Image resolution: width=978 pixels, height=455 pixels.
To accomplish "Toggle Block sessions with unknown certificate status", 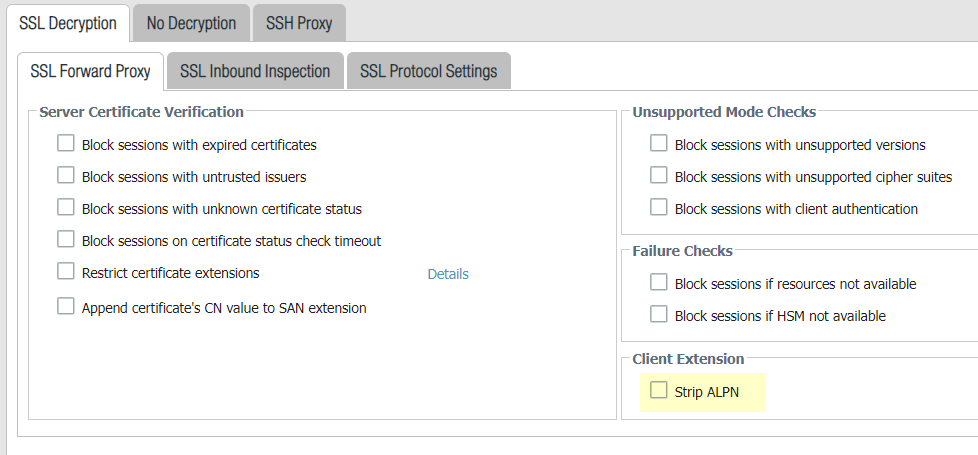I will click(x=66, y=208).
